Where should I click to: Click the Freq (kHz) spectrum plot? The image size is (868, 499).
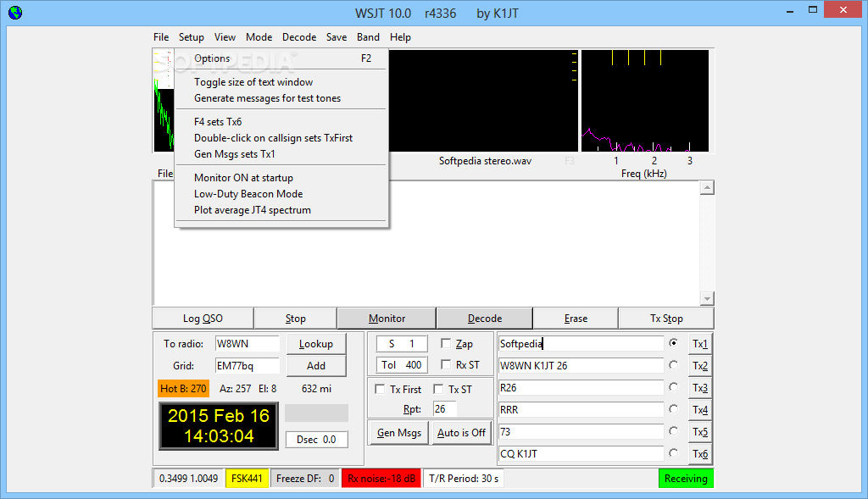[645, 101]
